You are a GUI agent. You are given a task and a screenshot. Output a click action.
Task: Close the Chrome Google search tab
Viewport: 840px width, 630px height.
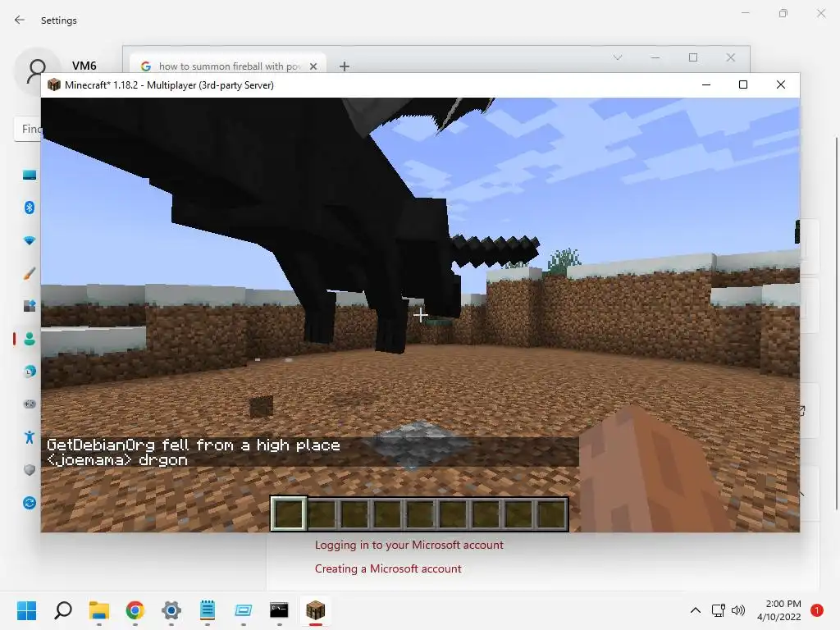coord(313,66)
